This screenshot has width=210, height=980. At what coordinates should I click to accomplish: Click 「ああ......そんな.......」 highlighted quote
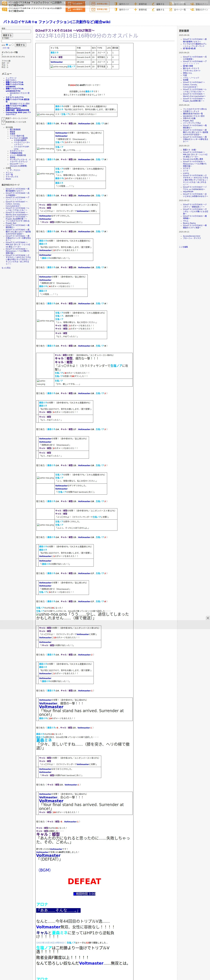click(58, 910)
